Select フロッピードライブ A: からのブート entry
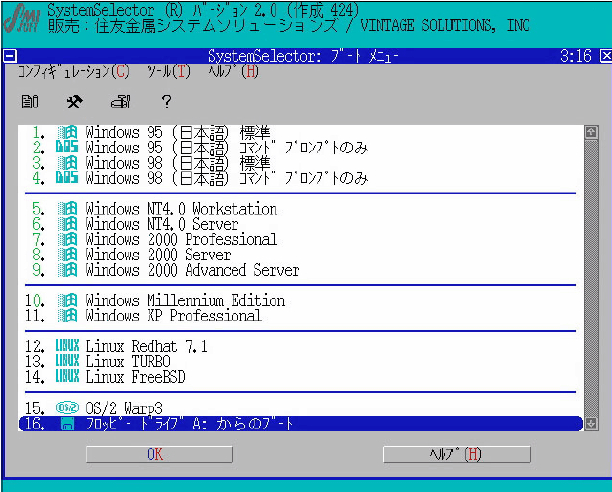This screenshot has width=612, height=492. click(x=301, y=424)
